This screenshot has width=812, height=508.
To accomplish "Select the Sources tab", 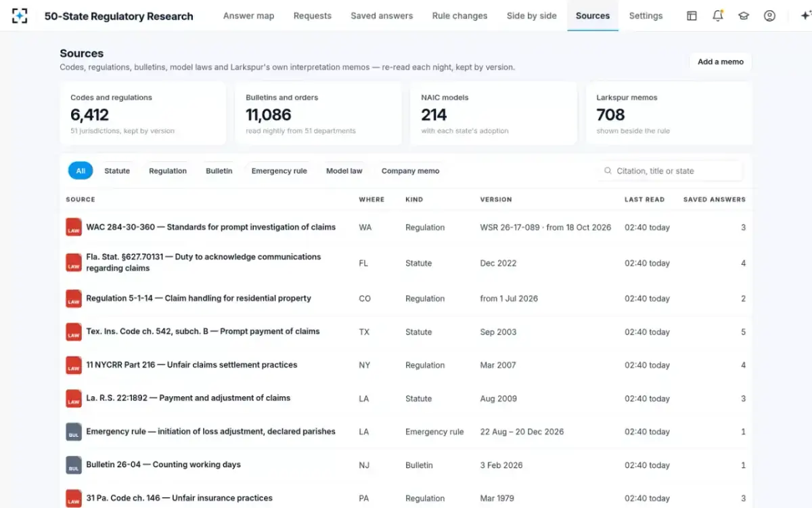I will coord(593,16).
